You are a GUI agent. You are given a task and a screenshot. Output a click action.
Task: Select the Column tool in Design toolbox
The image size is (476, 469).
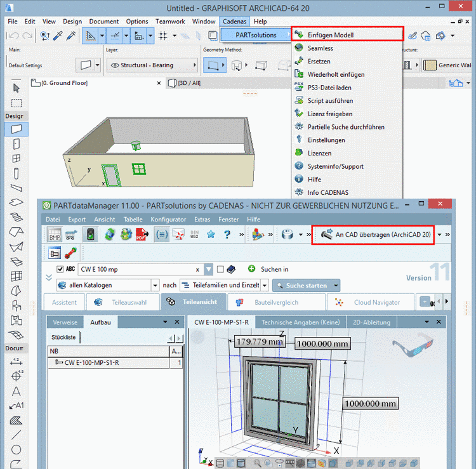[17, 174]
